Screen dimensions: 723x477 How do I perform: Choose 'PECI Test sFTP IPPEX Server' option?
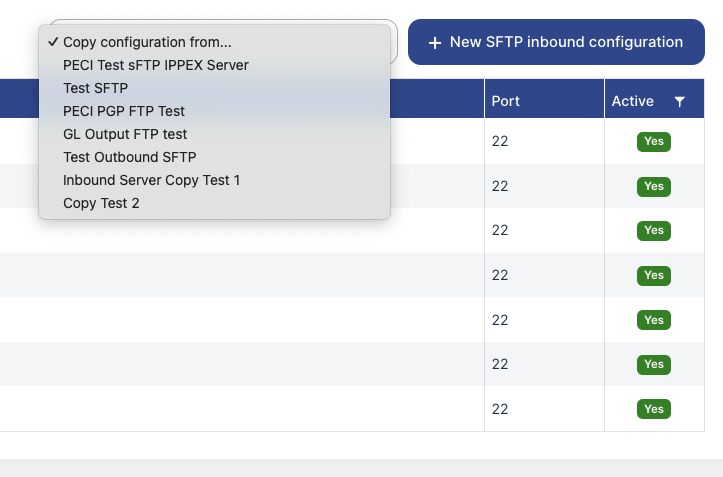(155, 65)
